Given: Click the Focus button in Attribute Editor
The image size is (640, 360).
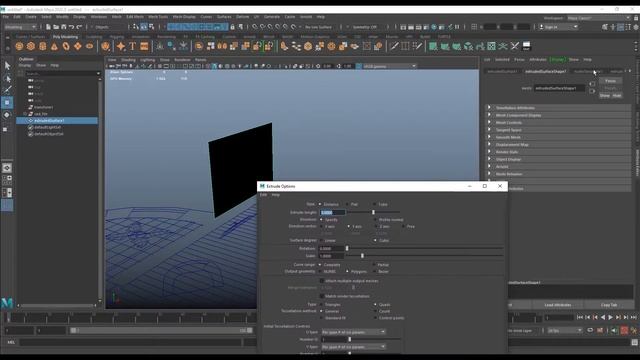Looking at the screenshot, I should (x=610, y=81).
